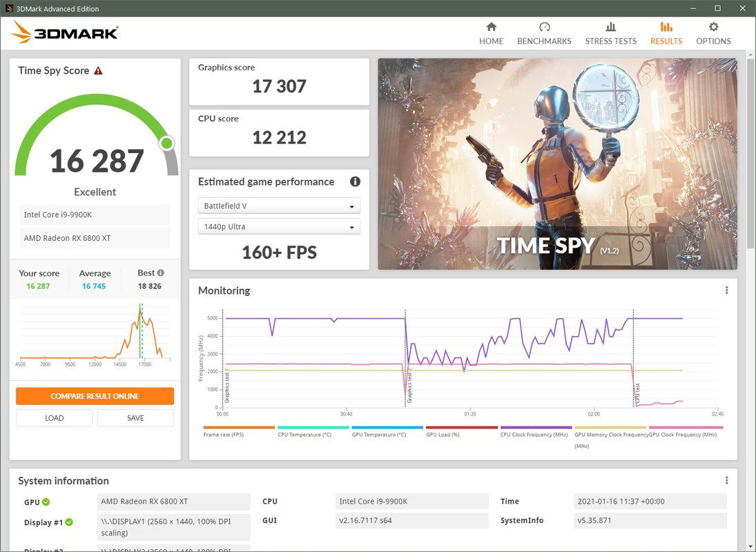Viewport: 756px width, 552px height.
Task: Open the HOME tab
Action: pos(491,33)
